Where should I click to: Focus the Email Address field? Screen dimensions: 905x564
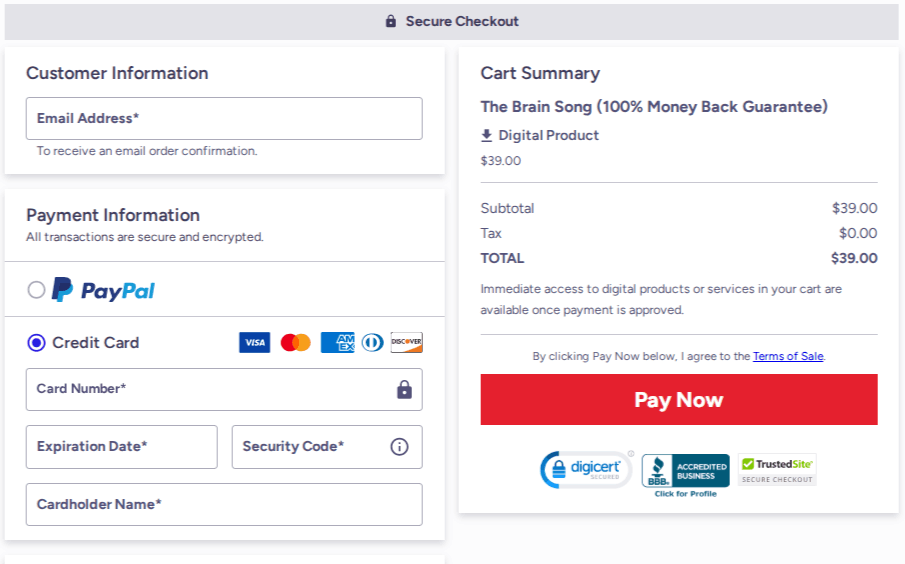pyautogui.click(x=224, y=118)
